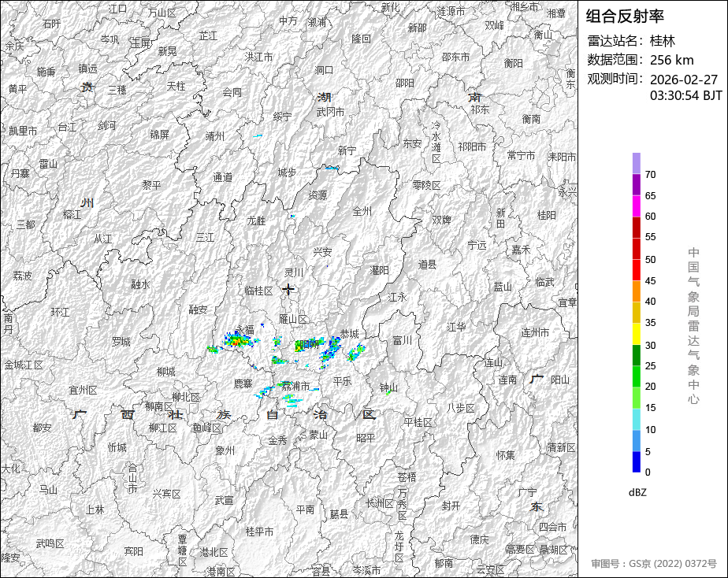The width and height of the screenshot is (728, 578).
Task: Click the 审图号 GS京 (2022) 0372号 text
Action: tap(654, 564)
